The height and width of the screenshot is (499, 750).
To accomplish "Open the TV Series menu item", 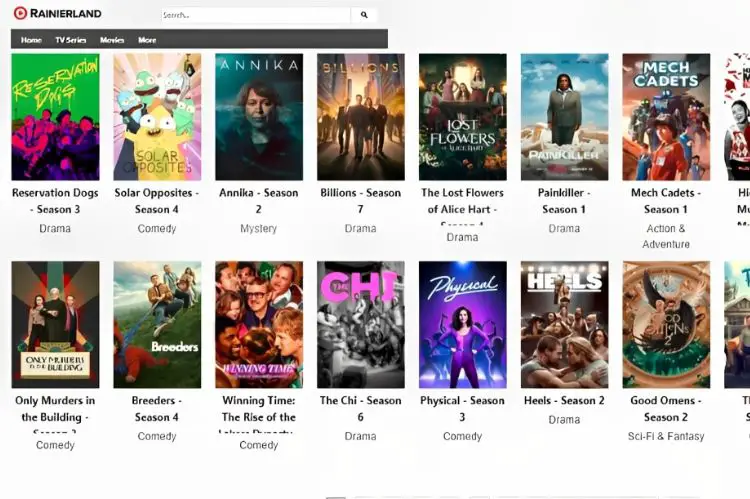I will (x=71, y=40).
